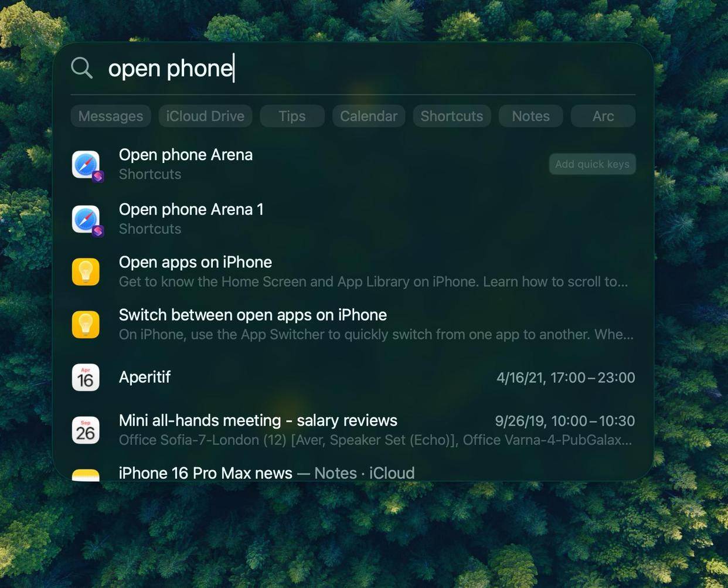Click the 'Shortcuts' subtitle under Open phone Arena 1
Screen dimensions: 728x588
click(150, 229)
